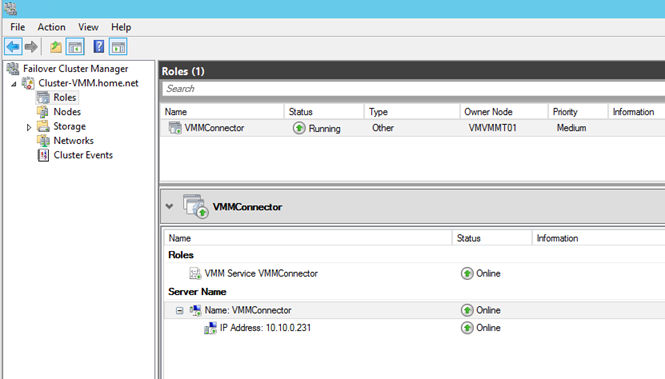This screenshot has width=665, height=379.
Task: Click the Failover Cluster Manager tree root icon
Action: (x=13, y=68)
